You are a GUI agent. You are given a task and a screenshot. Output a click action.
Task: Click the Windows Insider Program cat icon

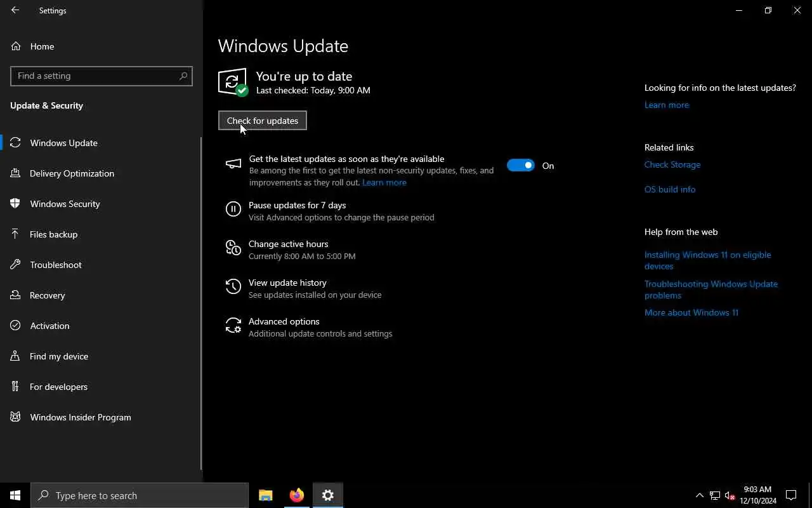(x=16, y=417)
